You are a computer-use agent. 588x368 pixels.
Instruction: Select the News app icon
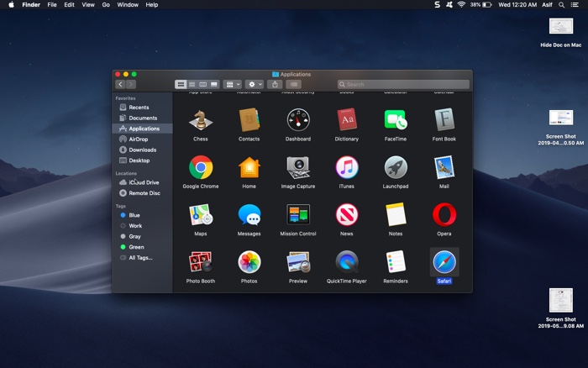pyautogui.click(x=346, y=214)
